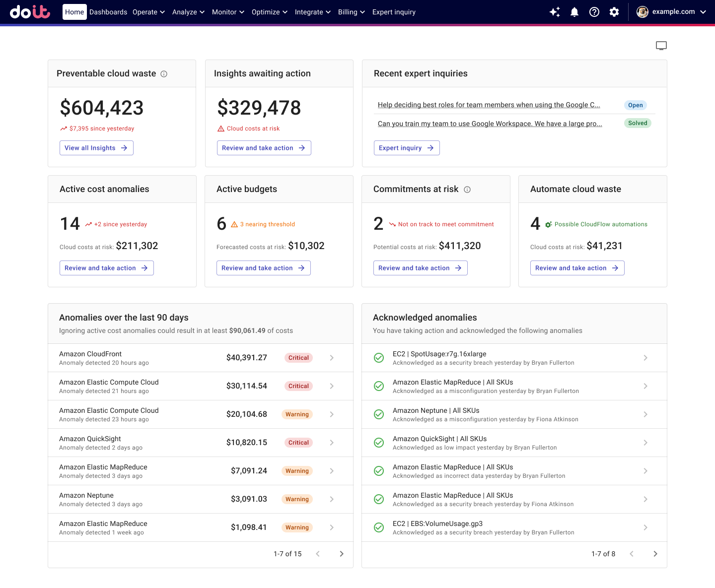Click the Amazon CloudFront row chevron
The height and width of the screenshot is (588, 715).
[x=332, y=358]
